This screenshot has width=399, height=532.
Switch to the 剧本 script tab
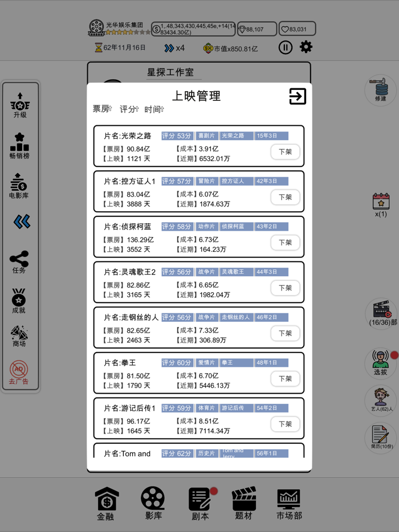tap(200, 504)
